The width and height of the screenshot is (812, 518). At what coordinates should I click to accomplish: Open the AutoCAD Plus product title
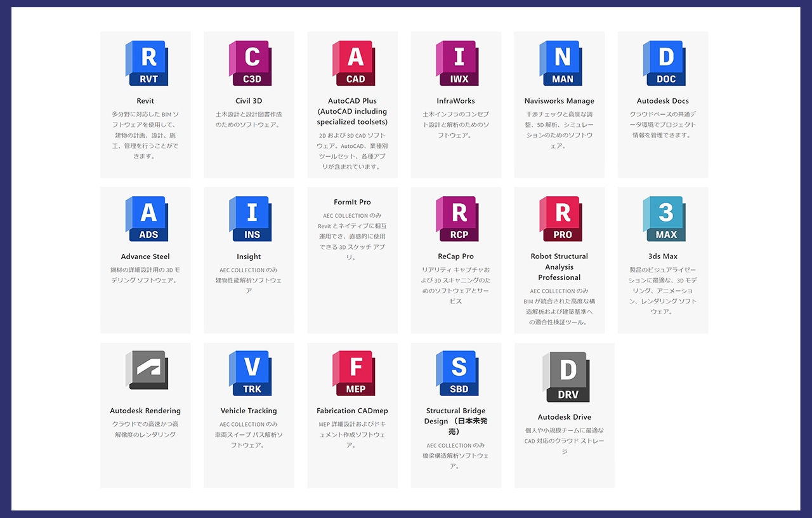352,111
